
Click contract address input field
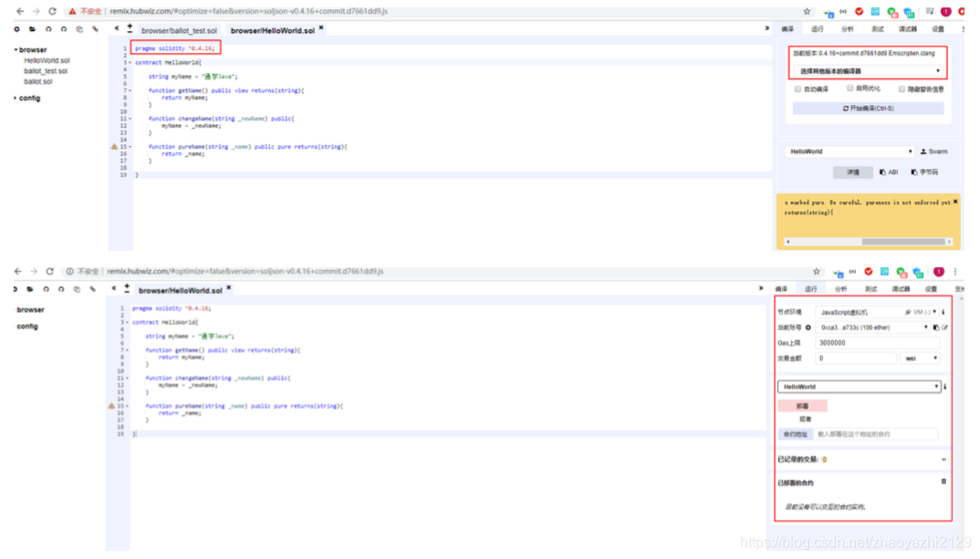point(876,435)
